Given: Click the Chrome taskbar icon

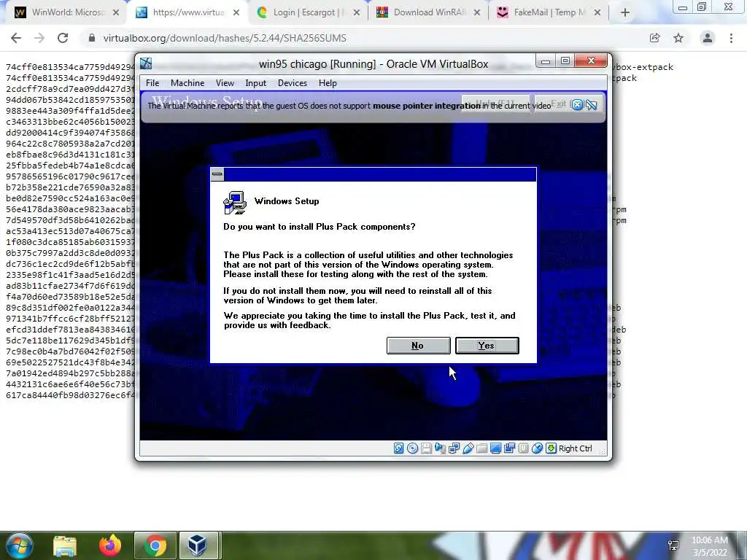Looking at the screenshot, I should (x=155, y=545).
